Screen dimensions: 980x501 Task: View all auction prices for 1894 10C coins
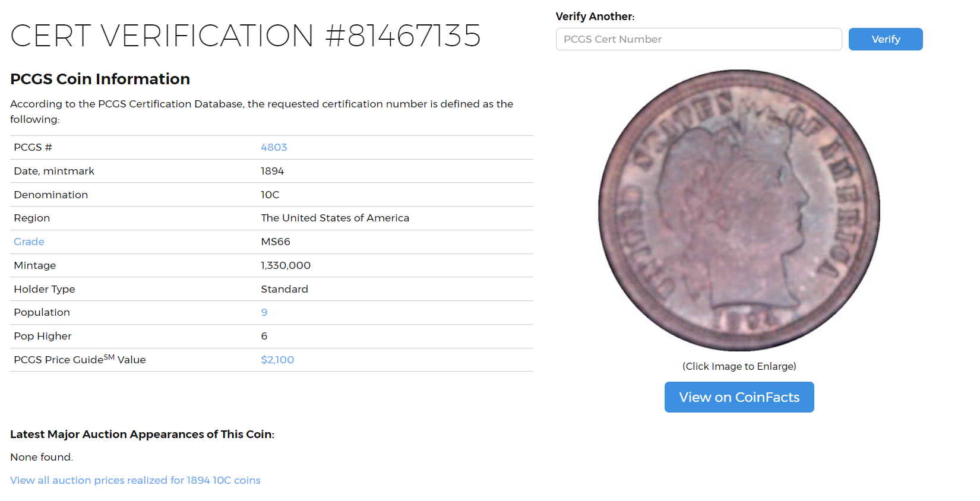pyautogui.click(x=135, y=480)
